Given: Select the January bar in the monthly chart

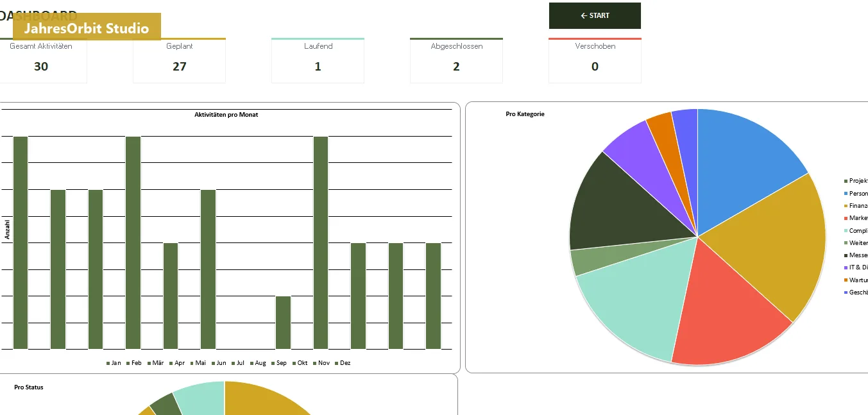Looking at the screenshot, I should (x=21, y=242).
